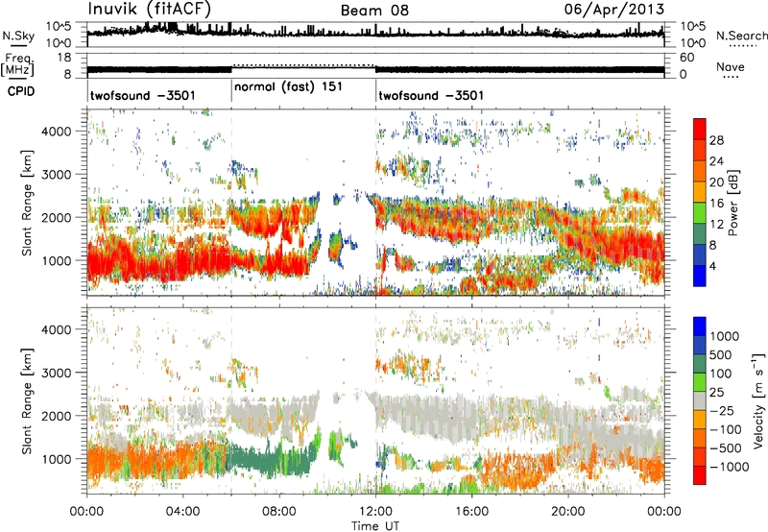The height and width of the screenshot is (532, 768).
Task: Click the '28' label on power colour bar
Action: (716, 140)
